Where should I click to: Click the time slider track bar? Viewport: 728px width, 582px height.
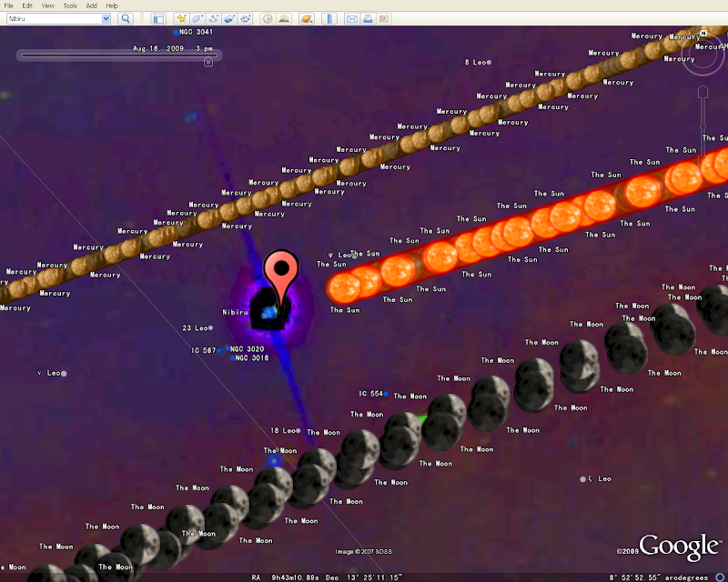(119, 55)
